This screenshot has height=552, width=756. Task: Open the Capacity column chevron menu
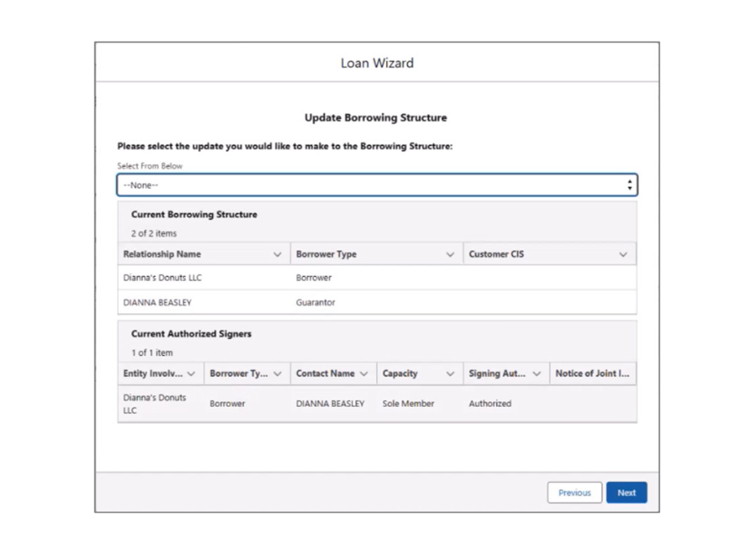450,374
